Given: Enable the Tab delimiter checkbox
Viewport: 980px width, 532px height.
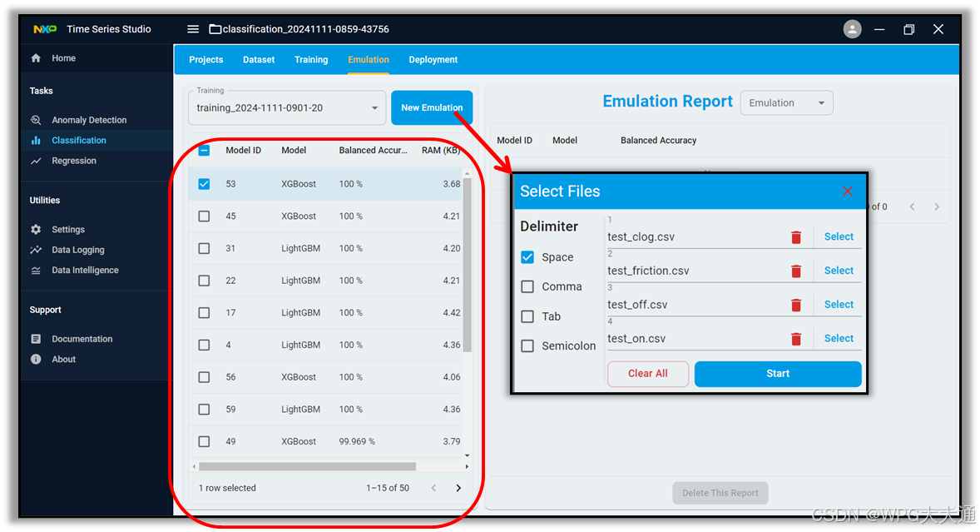Looking at the screenshot, I should pyautogui.click(x=527, y=316).
